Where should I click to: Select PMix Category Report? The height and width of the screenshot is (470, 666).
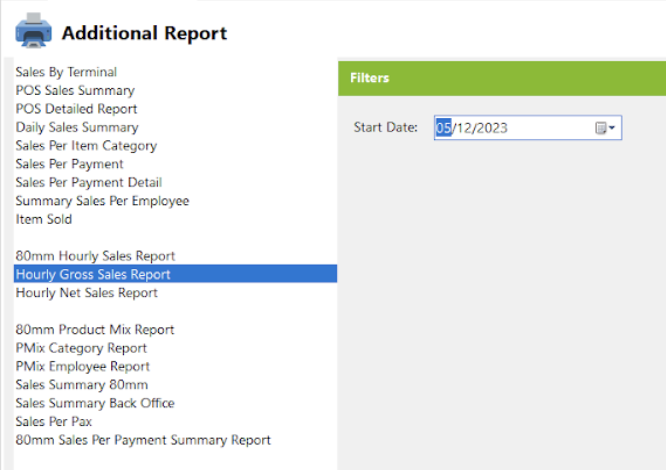[x=81, y=348]
